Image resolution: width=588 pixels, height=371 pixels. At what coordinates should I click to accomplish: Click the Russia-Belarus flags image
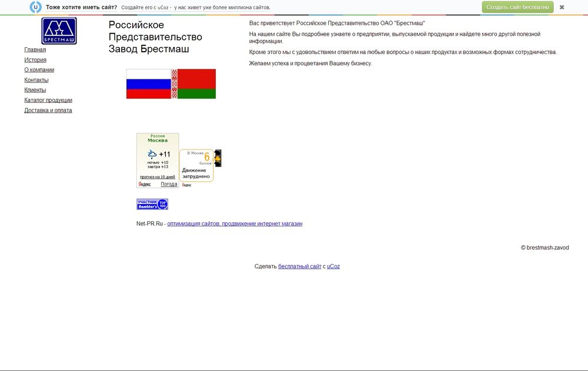[x=171, y=84]
